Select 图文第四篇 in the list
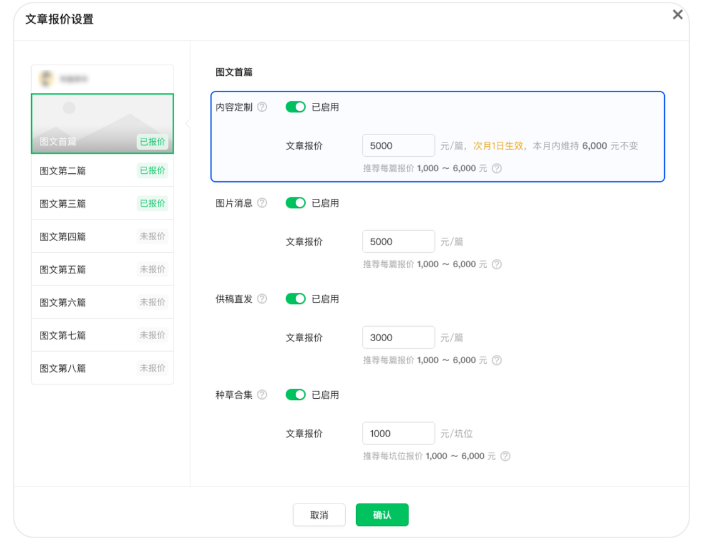 pos(102,237)
